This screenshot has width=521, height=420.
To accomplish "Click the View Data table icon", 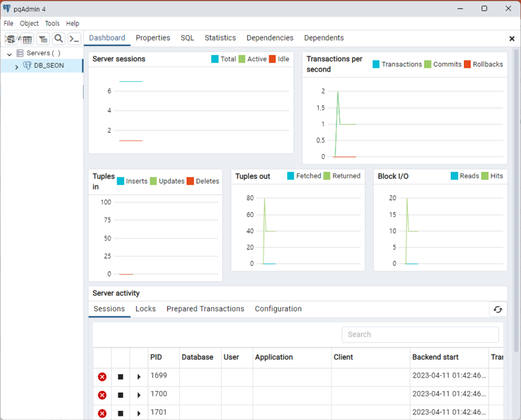I will (x=27, y=39).
